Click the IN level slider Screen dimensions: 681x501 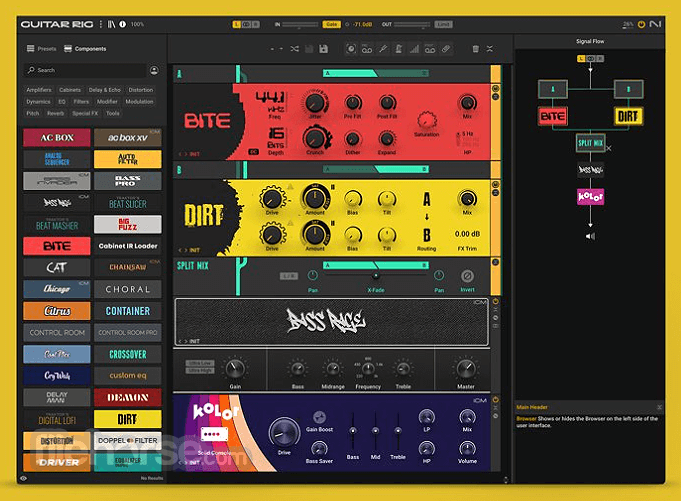coord(300,24)
